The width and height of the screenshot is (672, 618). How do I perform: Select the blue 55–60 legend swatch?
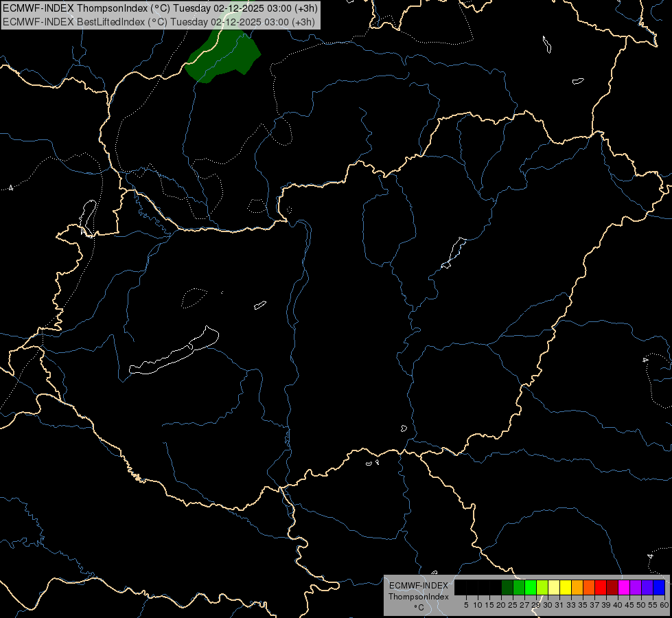click(x=659, y=588)
